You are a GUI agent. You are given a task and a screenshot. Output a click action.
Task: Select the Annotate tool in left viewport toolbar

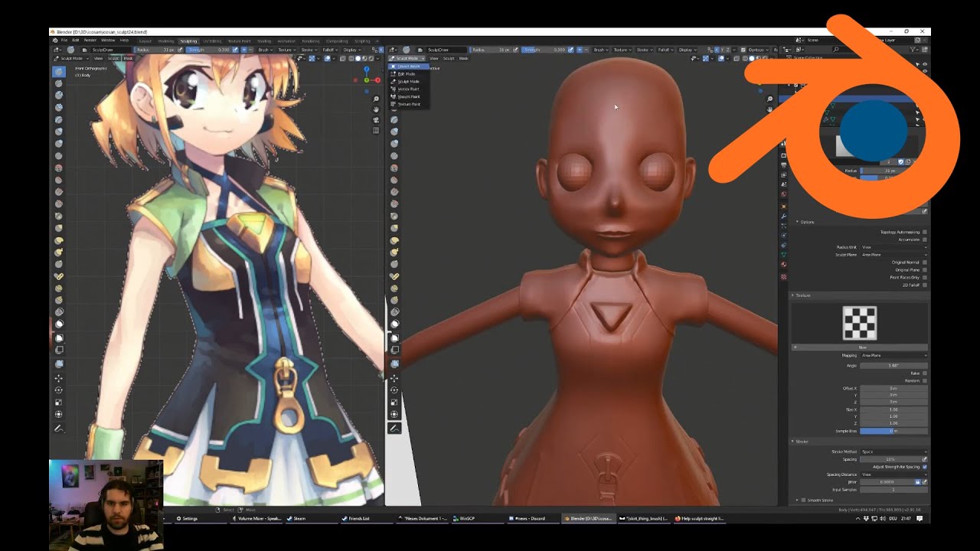pyautogui.click(x=59, y=429)
